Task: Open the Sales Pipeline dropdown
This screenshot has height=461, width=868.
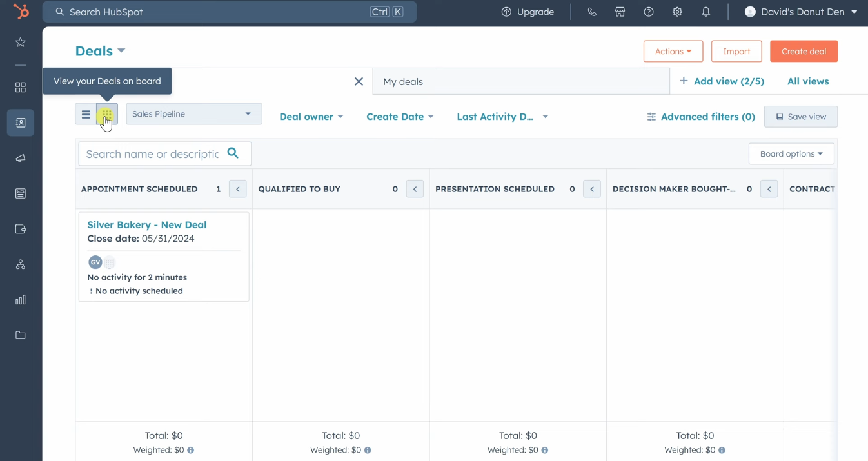Action: tap(193, 114)
